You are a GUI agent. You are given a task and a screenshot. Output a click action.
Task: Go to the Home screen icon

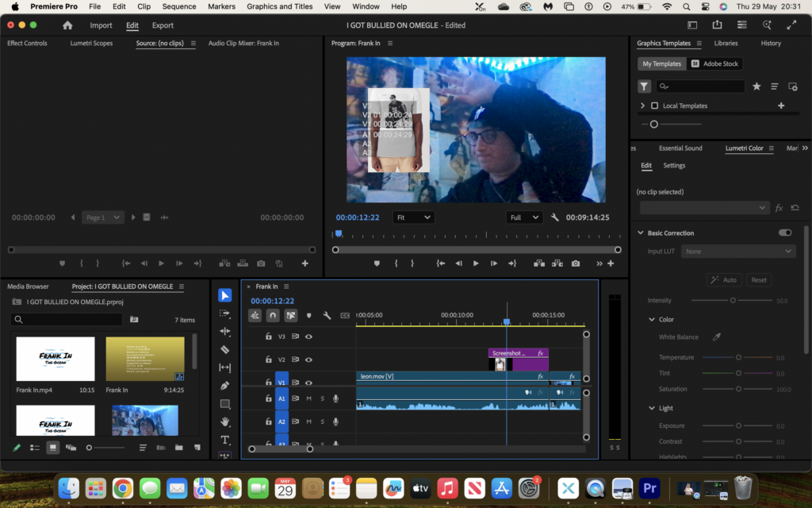67,25
